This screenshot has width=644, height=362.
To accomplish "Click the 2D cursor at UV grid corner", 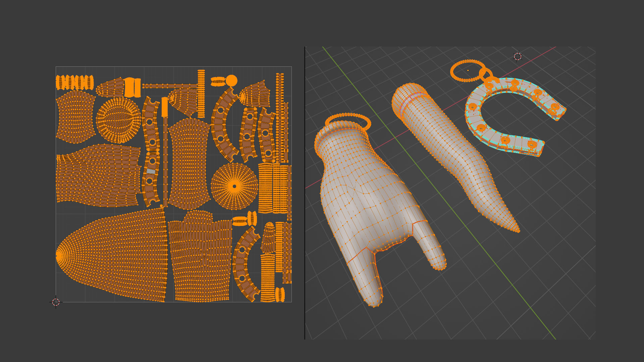I will (x=56, y=302).
